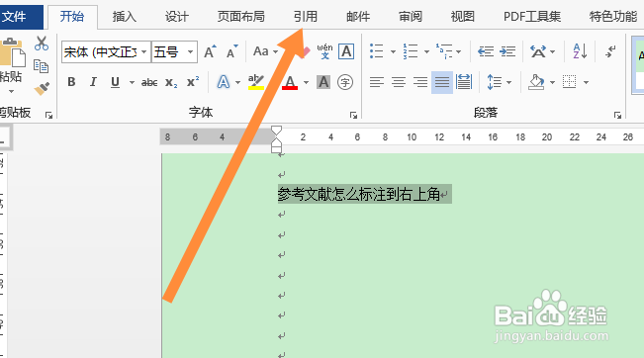Click the borders icon
The width and height of the screenshot is (644, 358).
point(569,82)
